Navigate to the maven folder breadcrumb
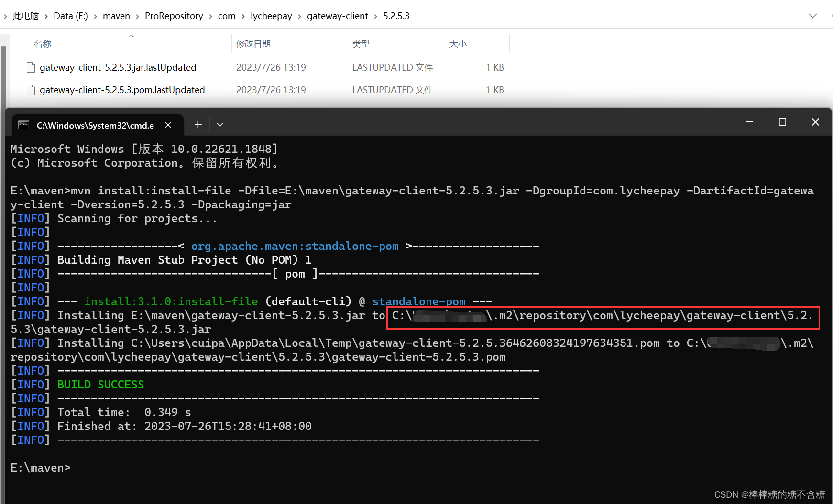The width and height of the screenshot is (833, 504). (x=116, y=15)
